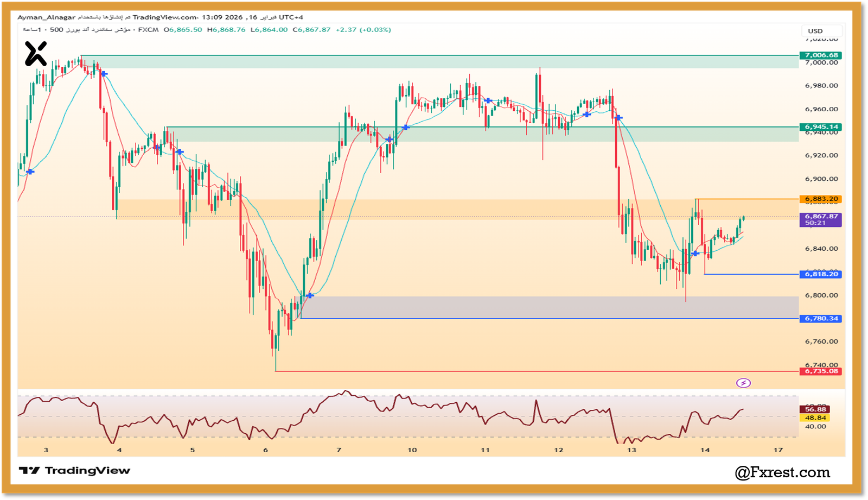Select the 6,945.14 price level label
The height and width of the screenshot is (500, 868).
pyautogui.click(x=821, y=127)
